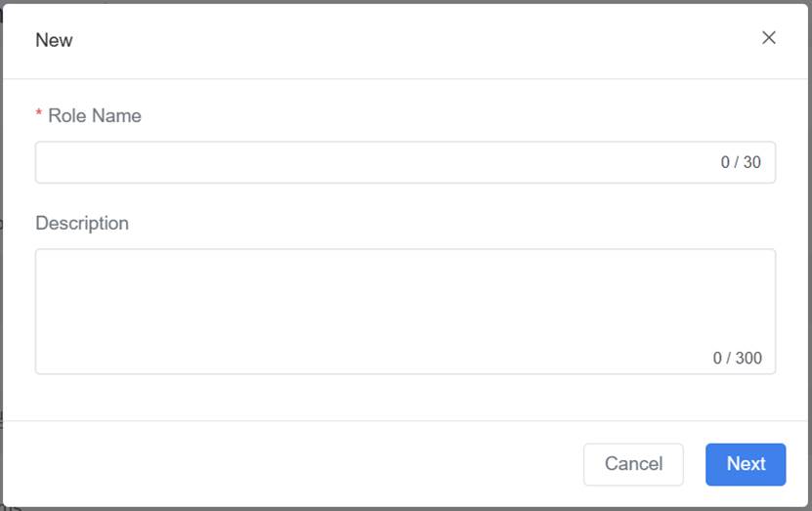This screenshot has width=812, height=511.
Task: Click the 0 / 300 character counter
Action: click(x=737, y=359)
